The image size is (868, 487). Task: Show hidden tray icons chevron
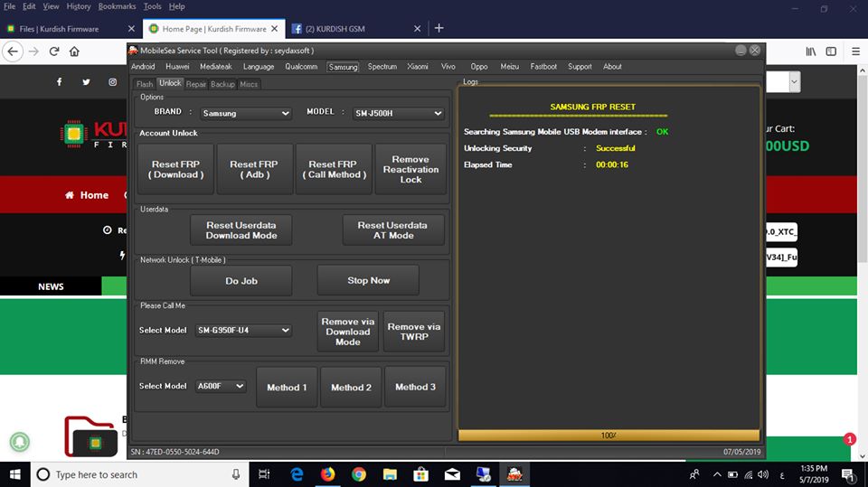coord(717,474)
